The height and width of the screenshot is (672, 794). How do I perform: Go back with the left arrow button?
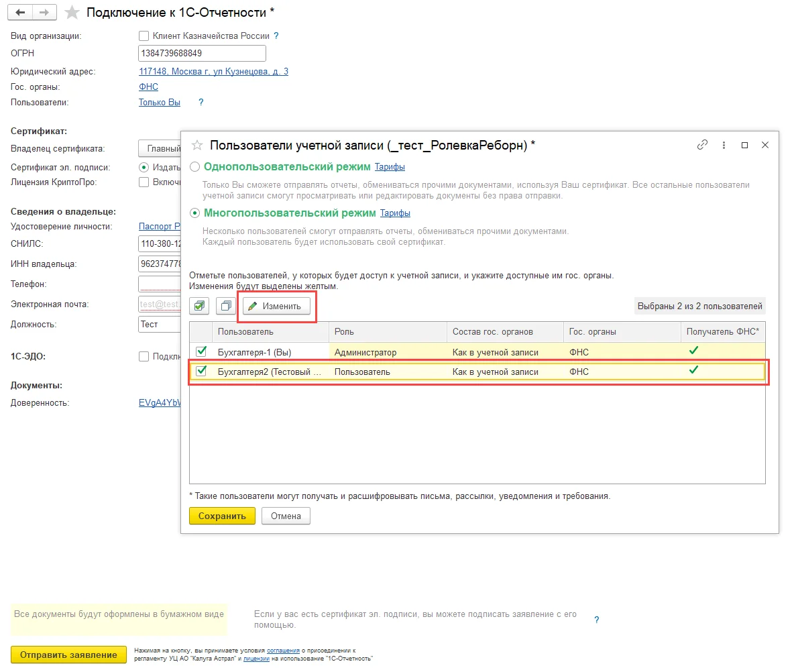[20, 12]
